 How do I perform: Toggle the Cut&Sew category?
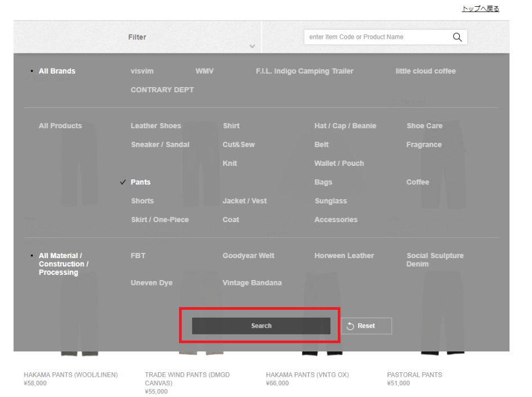pos(239,145)
